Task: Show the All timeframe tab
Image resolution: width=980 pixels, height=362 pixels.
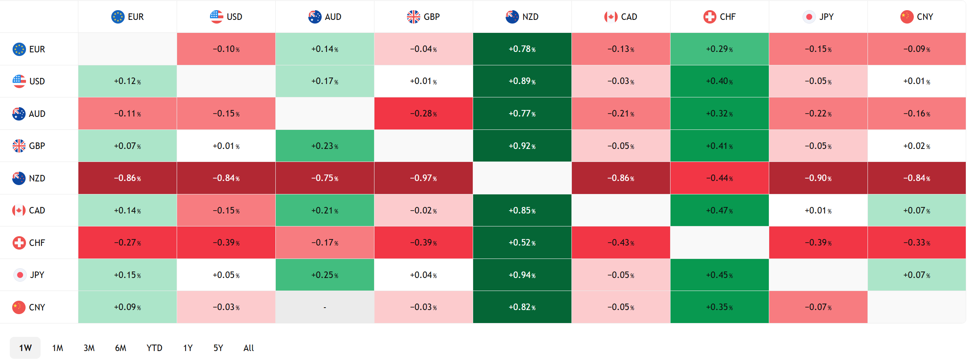Action: 249,348
